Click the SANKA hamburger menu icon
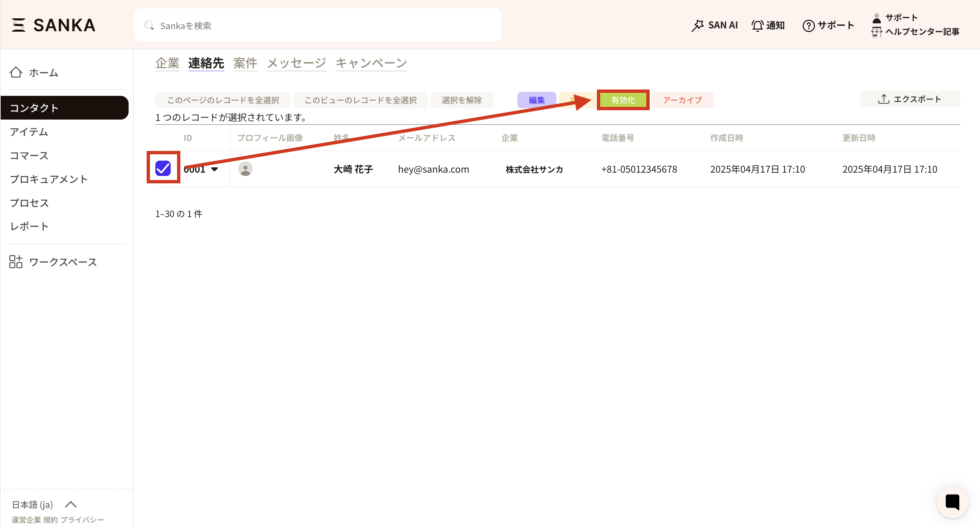980x527 pixels. pyautogui.click(x=18, y=25)
